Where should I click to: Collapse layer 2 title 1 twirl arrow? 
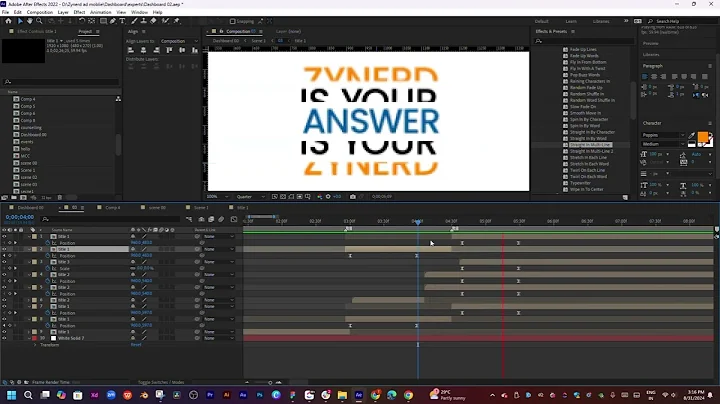tap(29, 249)
